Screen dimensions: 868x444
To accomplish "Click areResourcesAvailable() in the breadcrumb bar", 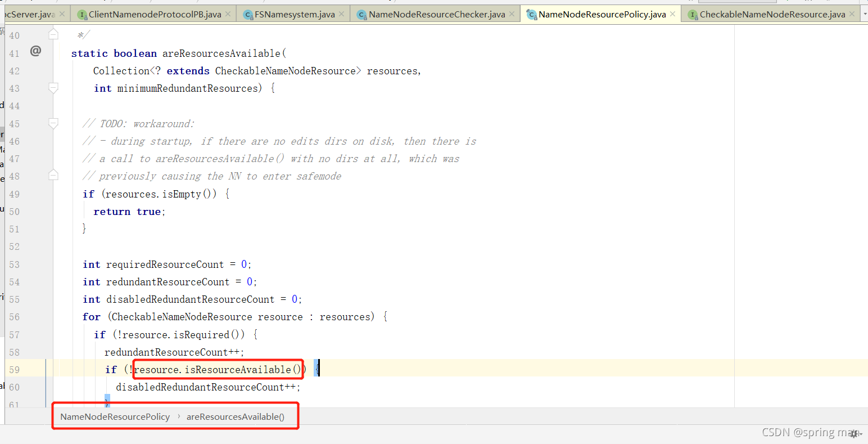I will coord(236,416).
